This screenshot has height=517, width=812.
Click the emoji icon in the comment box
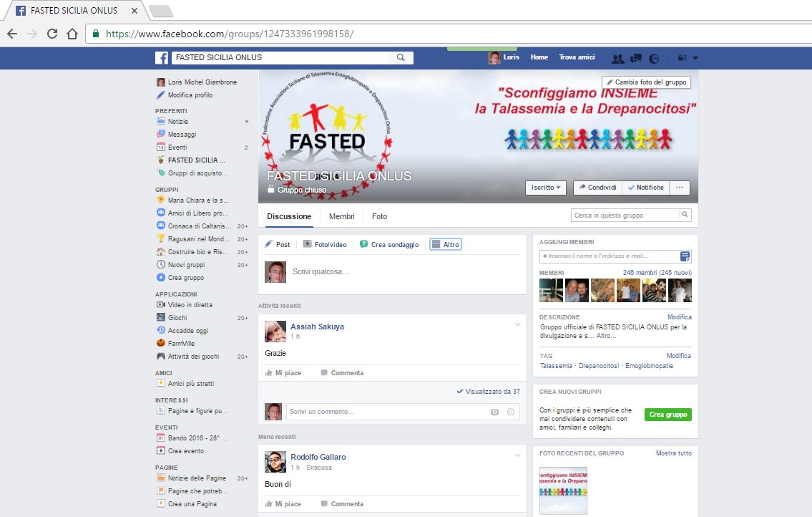point(511,412)
